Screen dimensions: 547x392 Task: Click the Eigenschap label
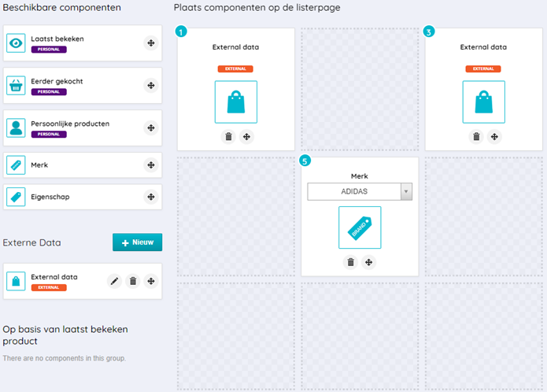point(50,197)
